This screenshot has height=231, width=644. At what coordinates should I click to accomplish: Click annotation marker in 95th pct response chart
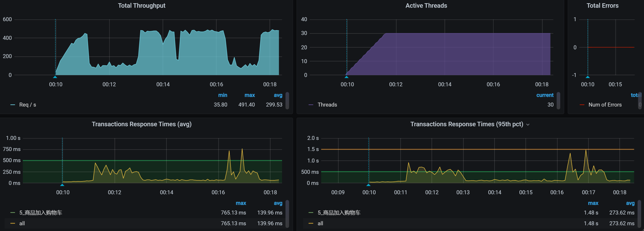coord(368,185)
